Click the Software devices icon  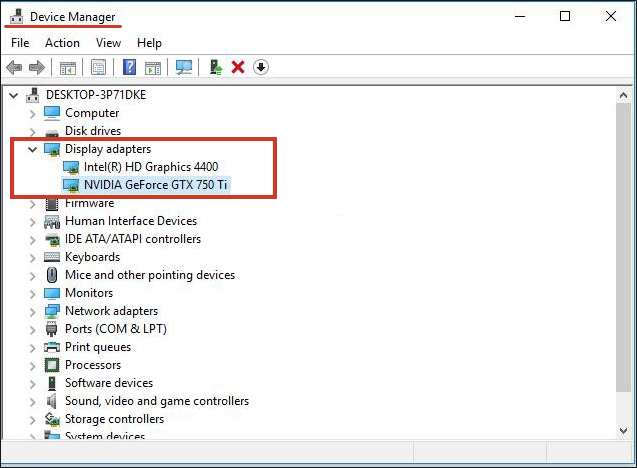[52, 383]
